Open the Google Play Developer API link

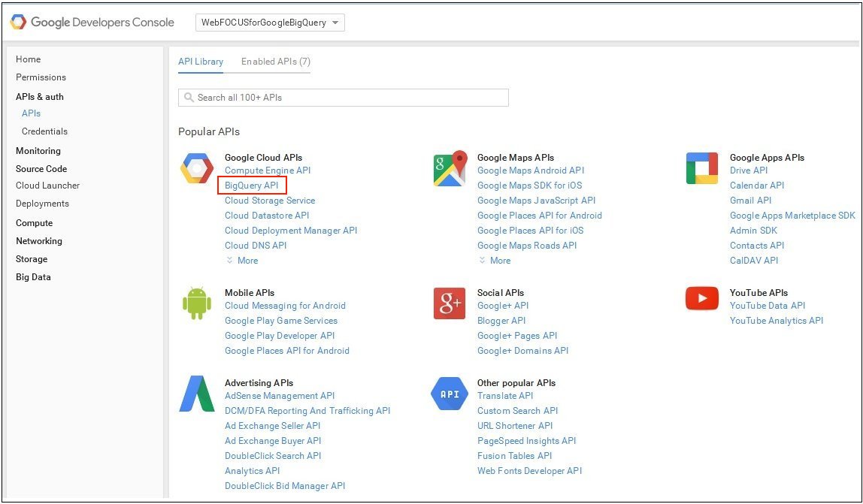pos(280,336)
